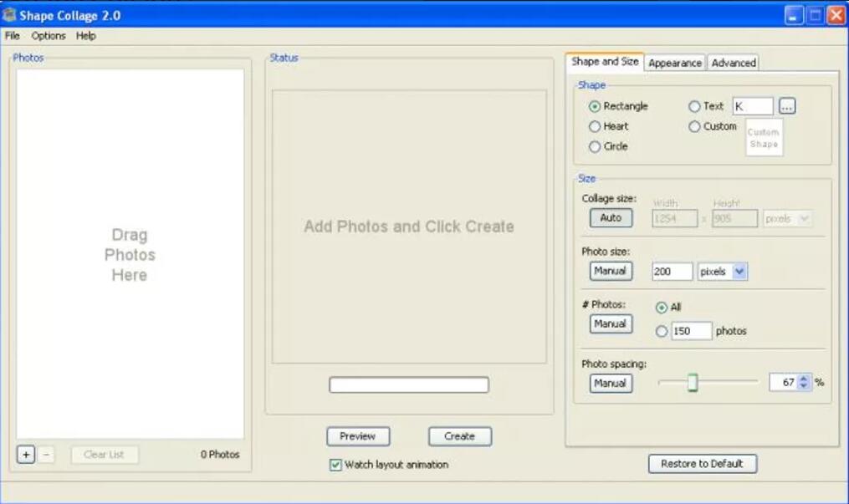Click the Create button
Screen dimensions: 849x504
tap(460, 436)
